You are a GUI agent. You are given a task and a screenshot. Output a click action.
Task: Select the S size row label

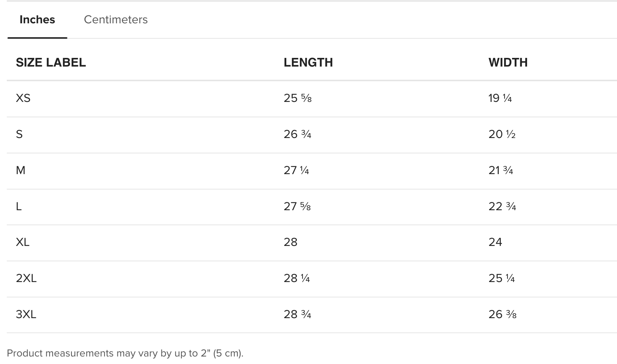19,134
